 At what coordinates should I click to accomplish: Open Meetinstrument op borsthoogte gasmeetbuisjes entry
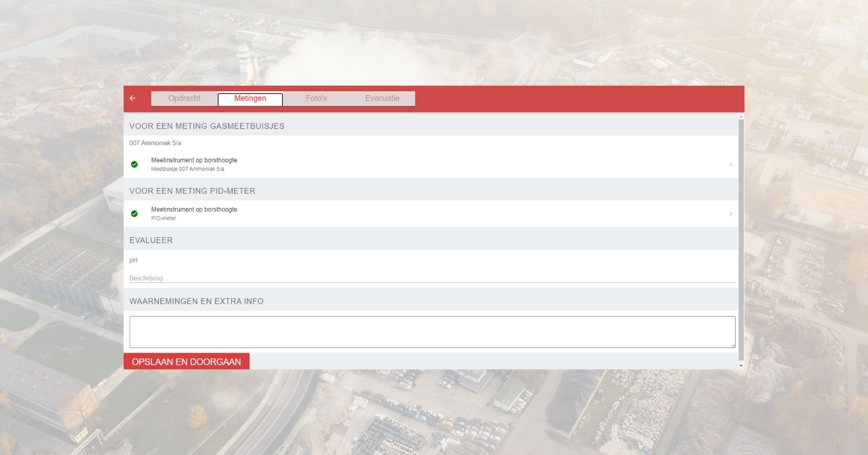click(x=431, y=165)
